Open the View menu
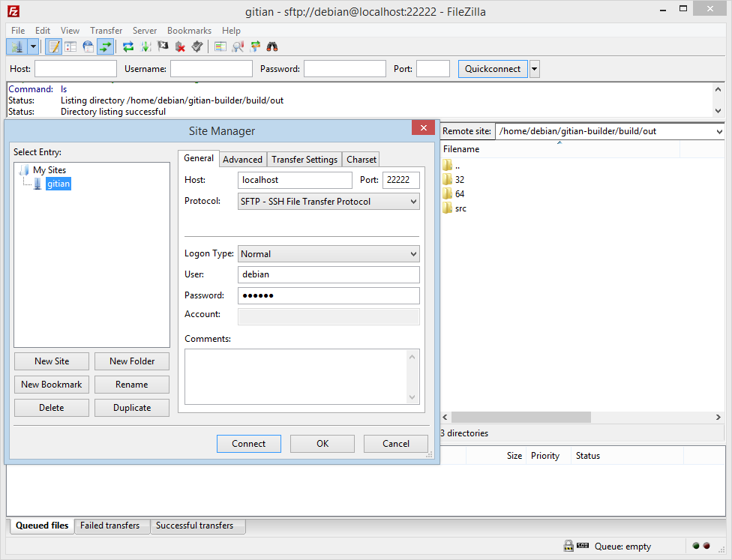732x560 pixels. (x=70, y=30)
